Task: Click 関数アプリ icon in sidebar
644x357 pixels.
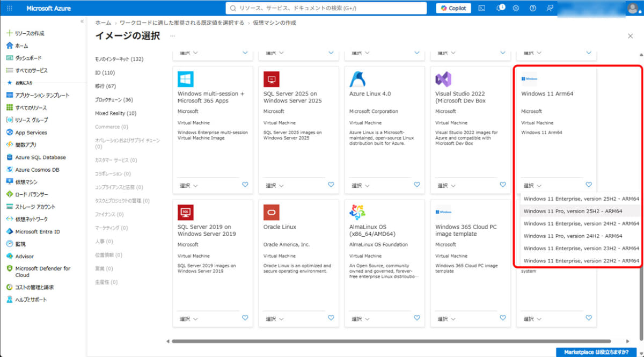Action: (x=9, y=145)
